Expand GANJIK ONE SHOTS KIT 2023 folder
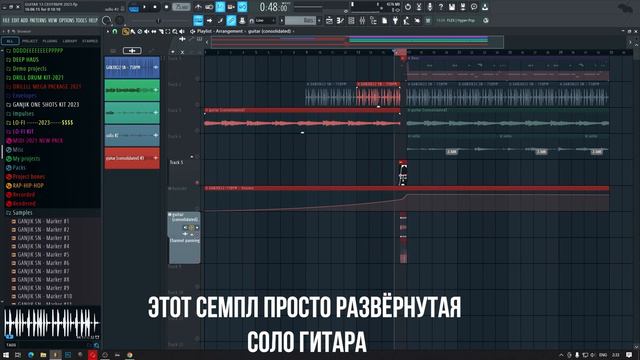The image size is (640, 360). [x=46, y=104]
